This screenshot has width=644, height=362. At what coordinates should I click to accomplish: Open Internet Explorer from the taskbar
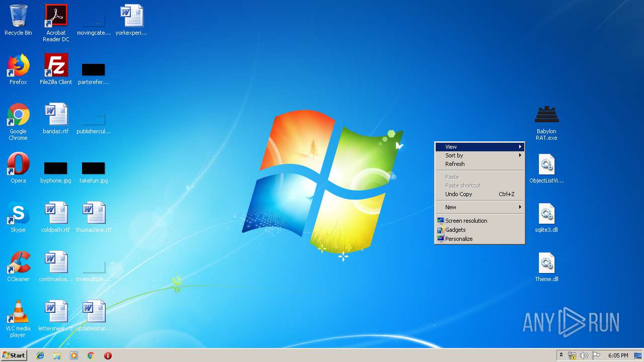tap(40, 355)
